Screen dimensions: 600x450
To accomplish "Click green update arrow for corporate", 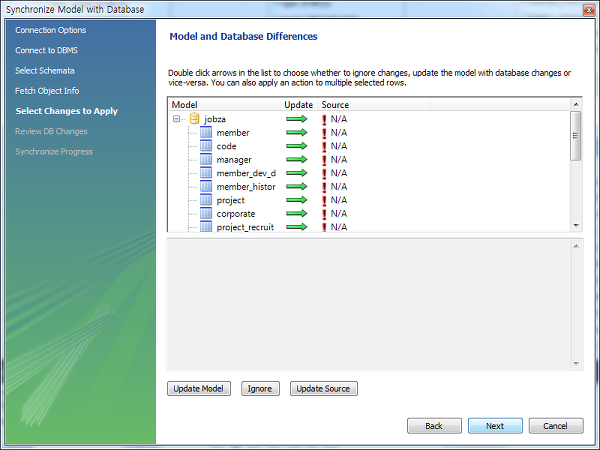I will pos(297,213).
